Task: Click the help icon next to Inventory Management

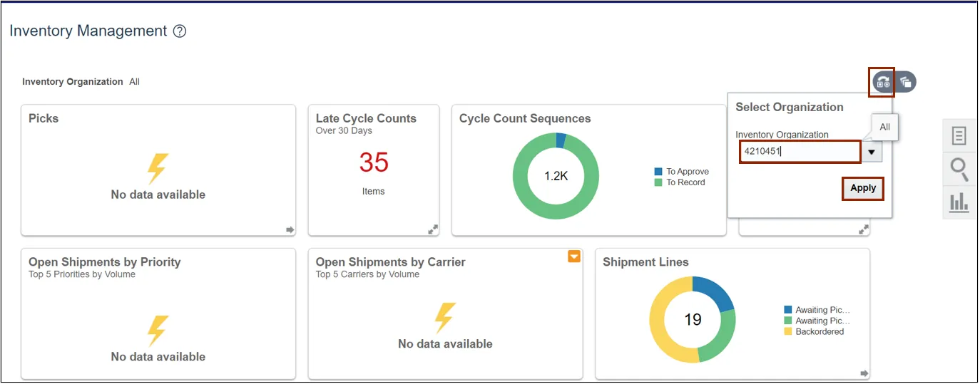Action: 180,31
